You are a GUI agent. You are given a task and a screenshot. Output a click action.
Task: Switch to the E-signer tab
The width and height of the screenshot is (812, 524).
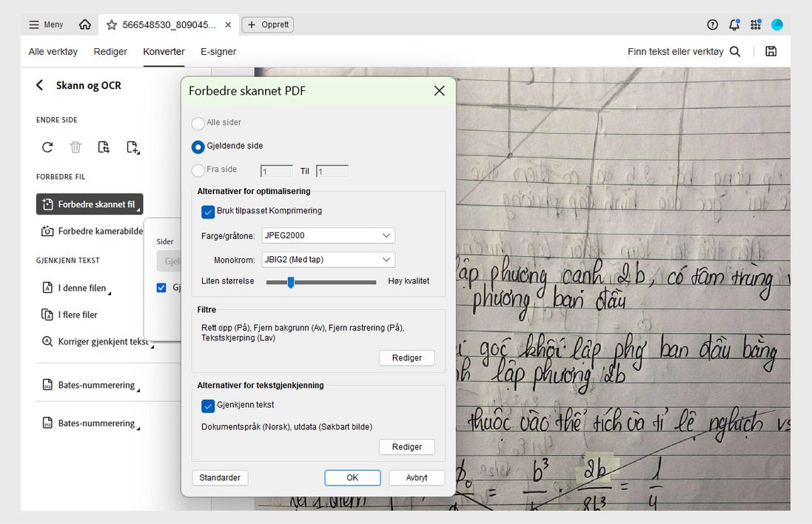point(218,52)
